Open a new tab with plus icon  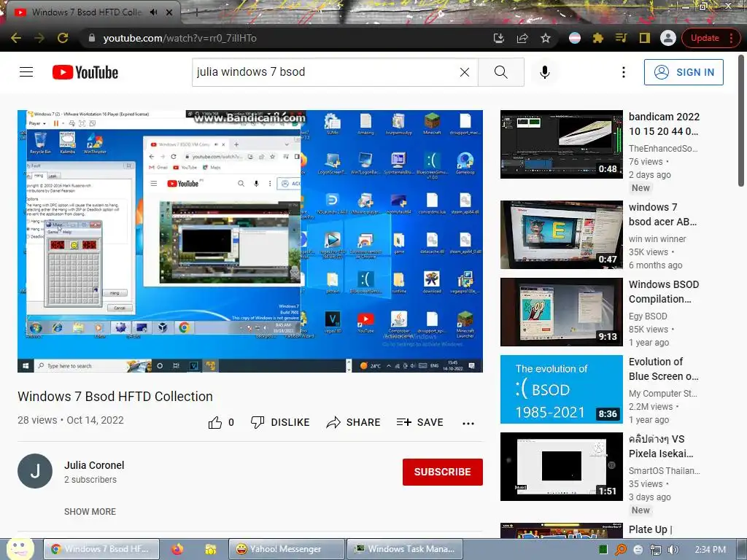click(196, 12)
